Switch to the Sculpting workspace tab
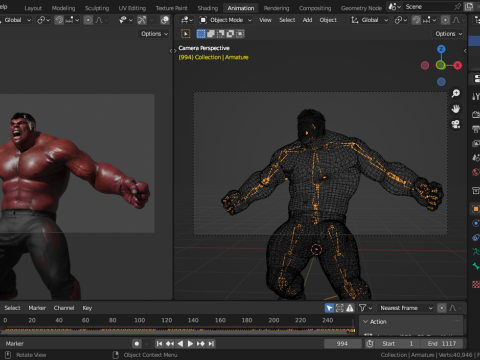 point(97,8)
